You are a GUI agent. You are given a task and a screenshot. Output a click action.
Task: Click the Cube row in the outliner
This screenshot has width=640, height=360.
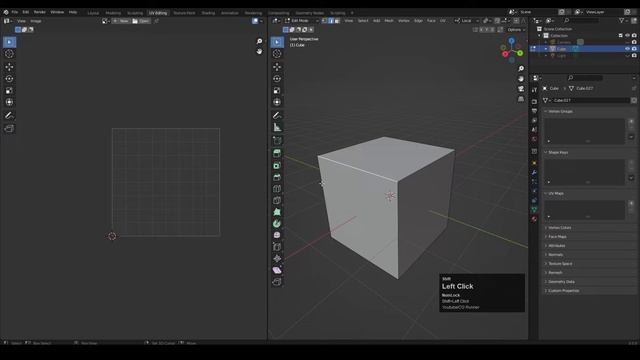[584, 49]
